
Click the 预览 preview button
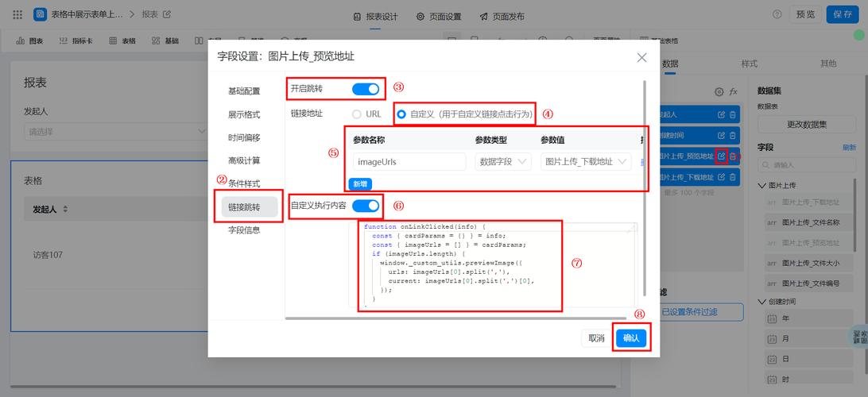805,14
